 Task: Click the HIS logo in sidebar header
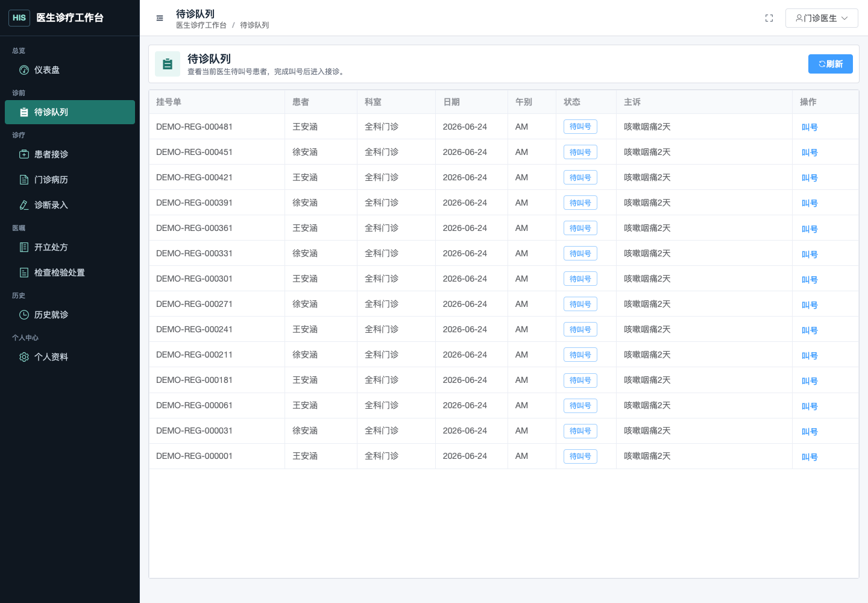(x=19, y=18)
